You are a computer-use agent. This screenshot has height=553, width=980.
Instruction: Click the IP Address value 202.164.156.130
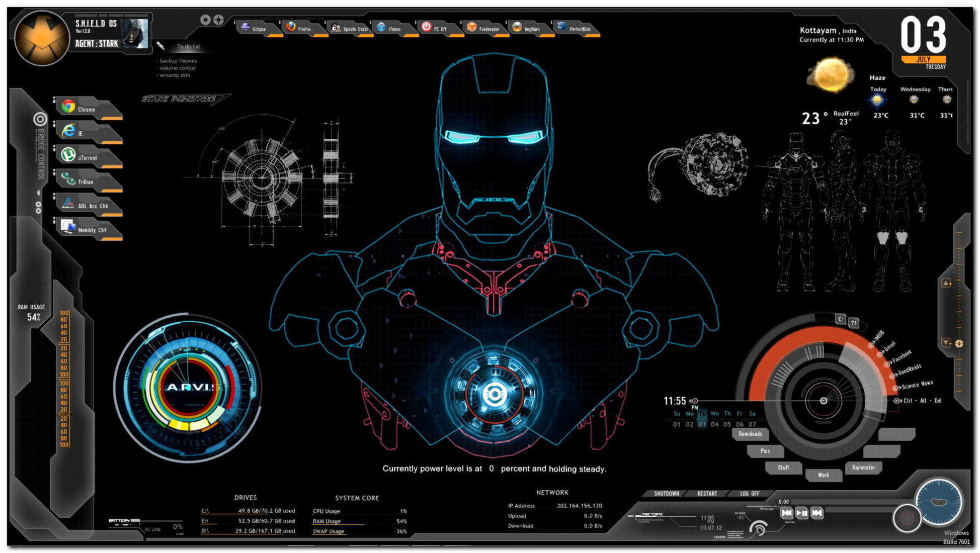[579, 506]
